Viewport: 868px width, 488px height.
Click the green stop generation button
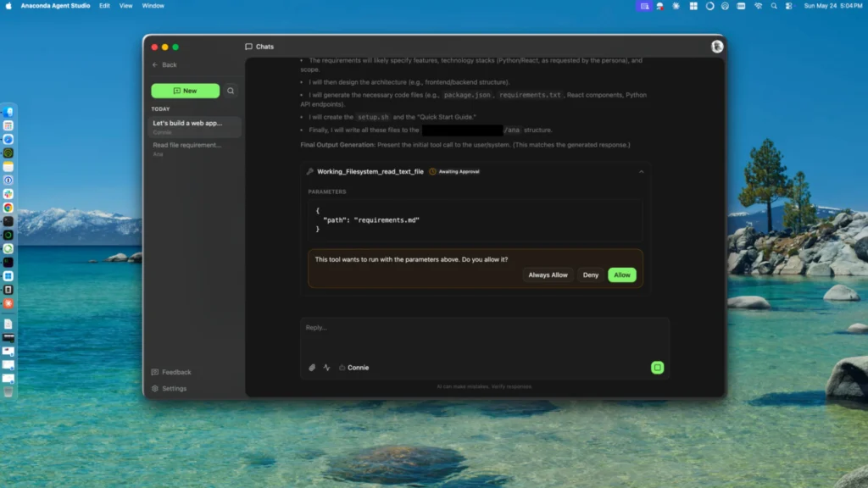pos(657,368)
